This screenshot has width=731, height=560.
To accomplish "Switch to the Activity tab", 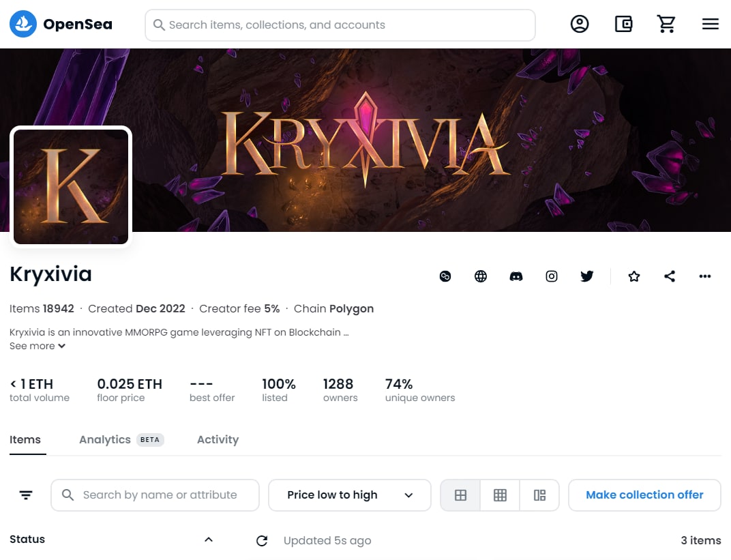I will tap(218, 440).
